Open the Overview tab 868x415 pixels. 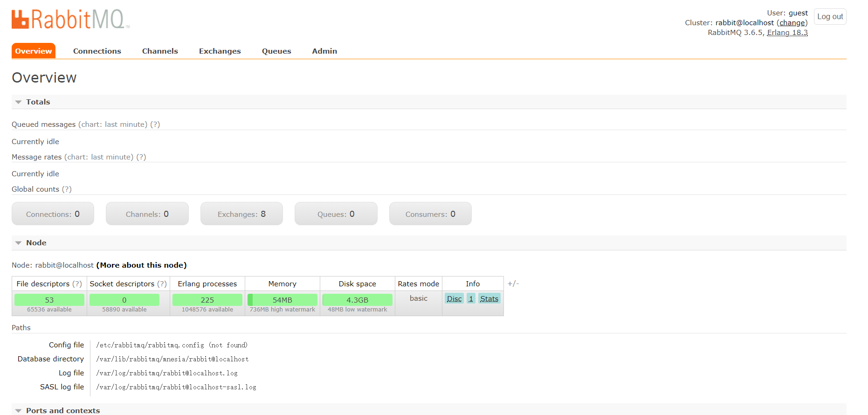(34, 51)
